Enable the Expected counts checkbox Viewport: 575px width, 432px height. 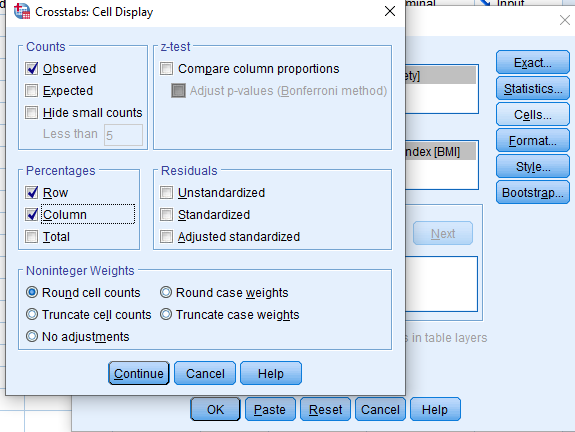32,91
